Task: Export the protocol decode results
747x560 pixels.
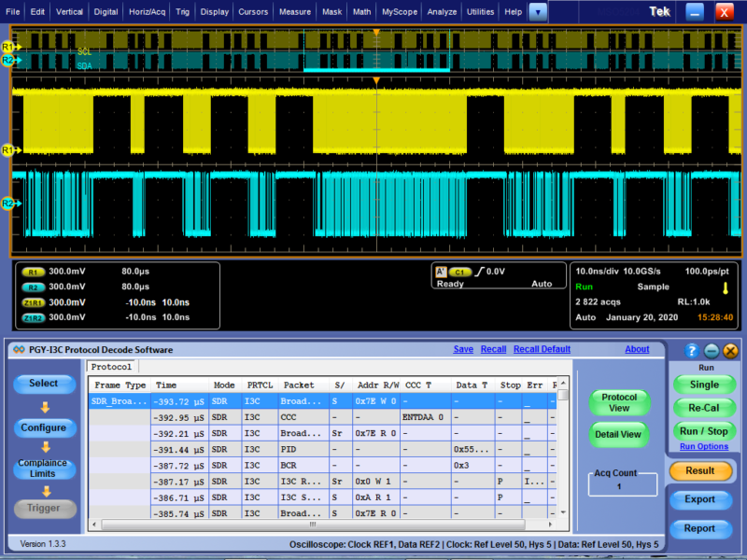Action: tap(703, 499)
